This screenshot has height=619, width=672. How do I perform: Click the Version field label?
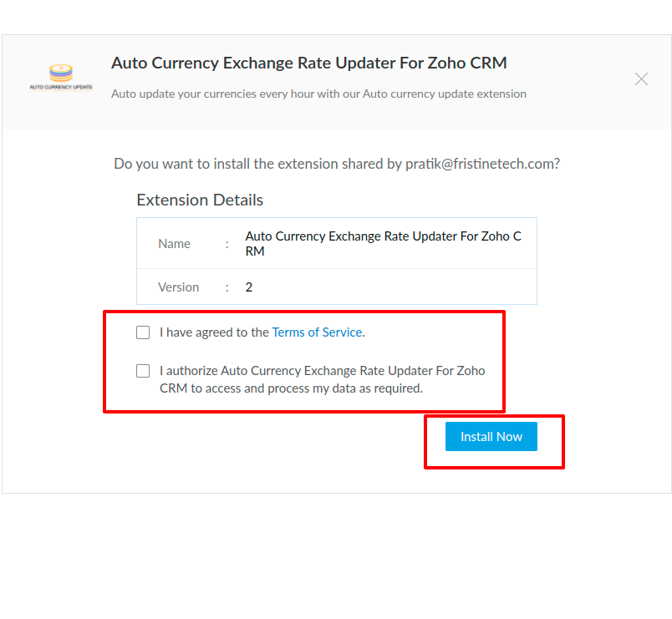coord(178,287)
